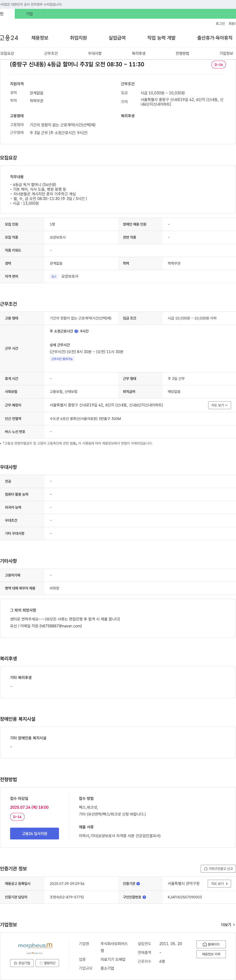The height and width of the screenshot is (980, 236).
Task: Click the help icon next to 인증기관
Action: 138,884
